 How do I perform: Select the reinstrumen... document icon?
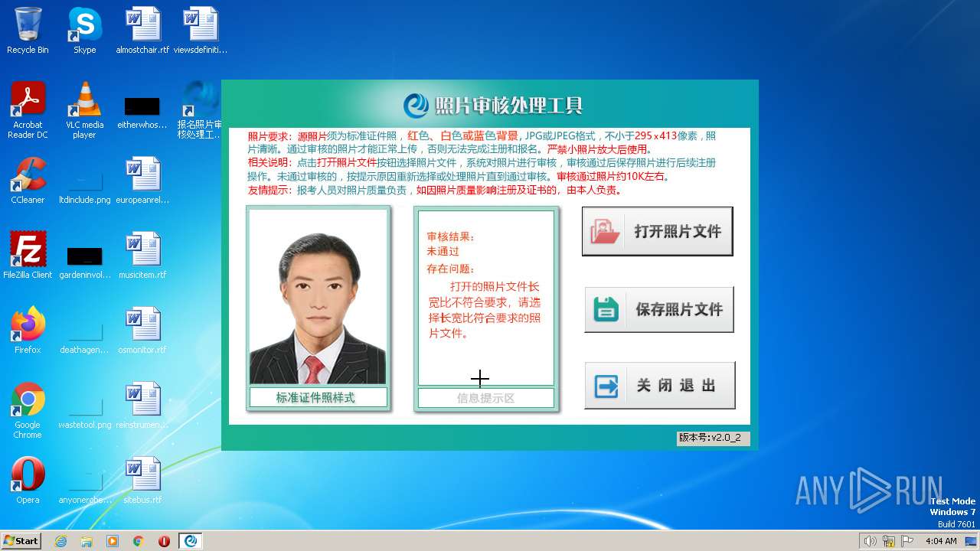pos(142,406)
